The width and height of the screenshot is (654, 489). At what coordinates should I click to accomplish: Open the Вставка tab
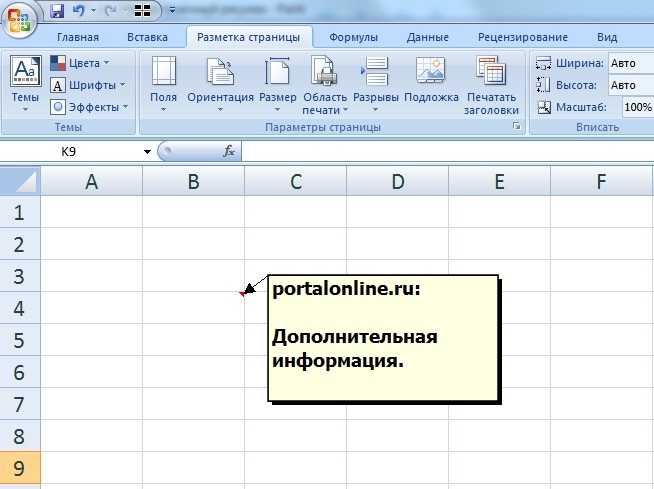(147, 37)
